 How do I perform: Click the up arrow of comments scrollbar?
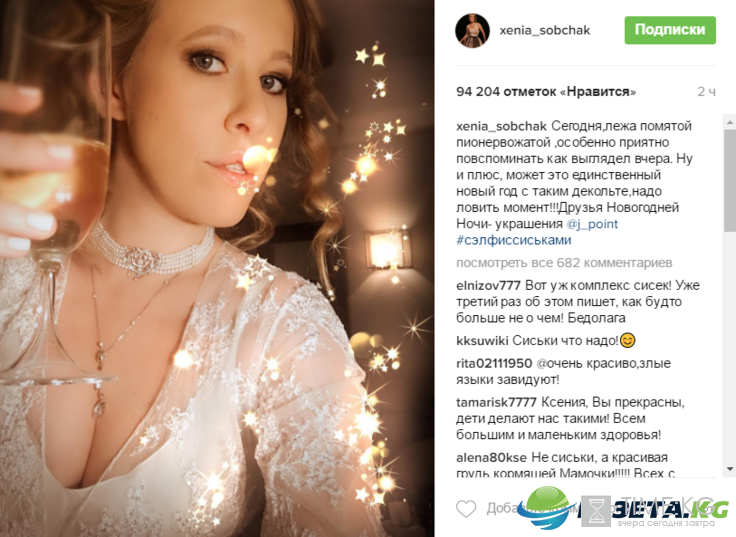(x=729, y=122)
